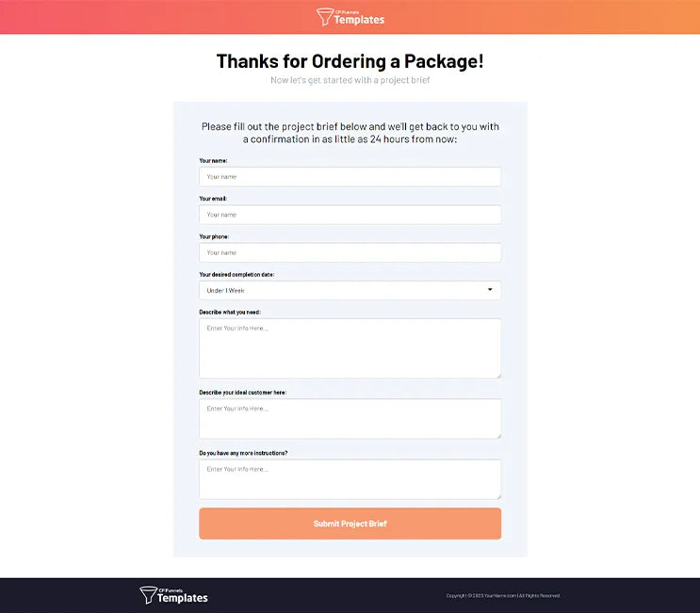Click the funnel logo icon in footer
Screen dimensions: 700x613
click(x=148, y=595)
